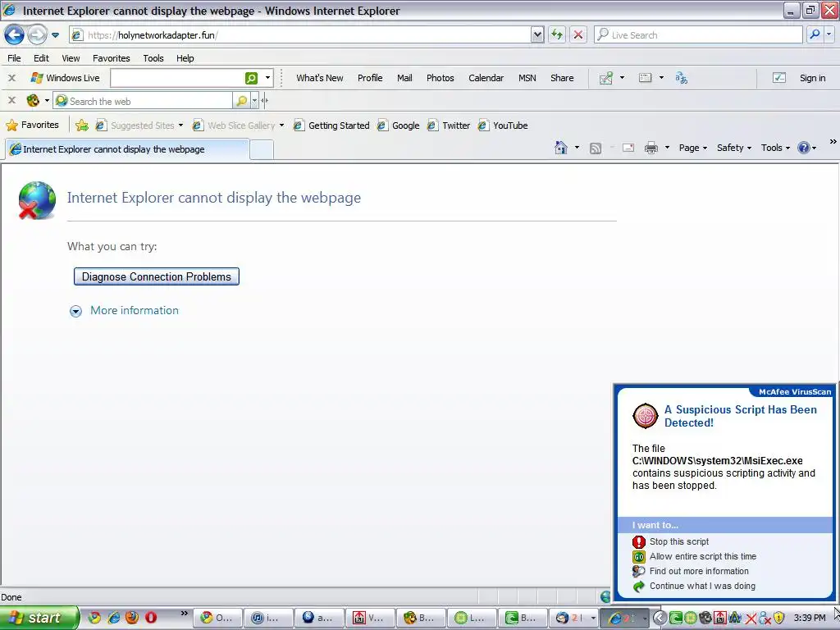Expand the Safety dropdown menu
Image resolution: width=840 pixels, height=630 pixels.
tap(734, 148)
